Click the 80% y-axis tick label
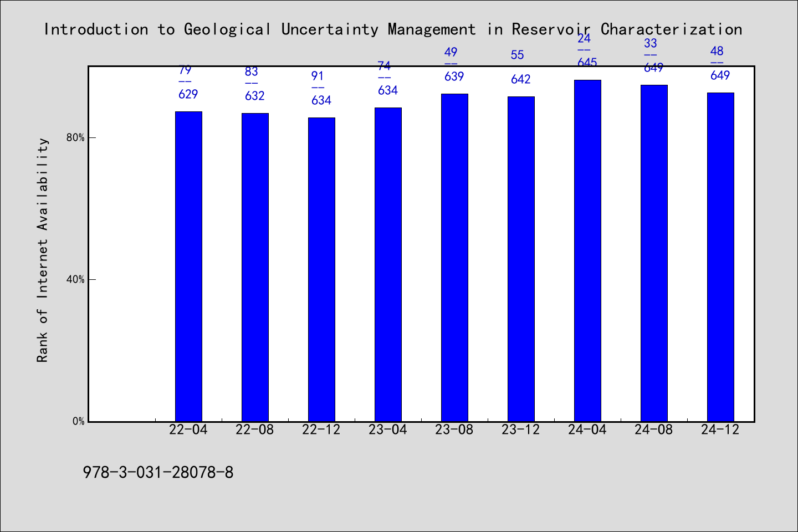The width and height of the screenshot is (798, 532). coord(75,137)
